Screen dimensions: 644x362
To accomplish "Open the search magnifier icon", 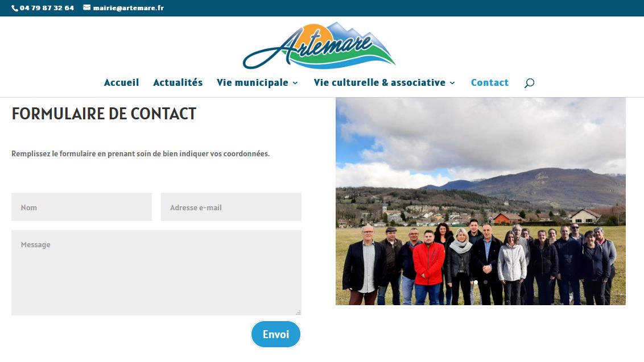I will click(530, 83).
